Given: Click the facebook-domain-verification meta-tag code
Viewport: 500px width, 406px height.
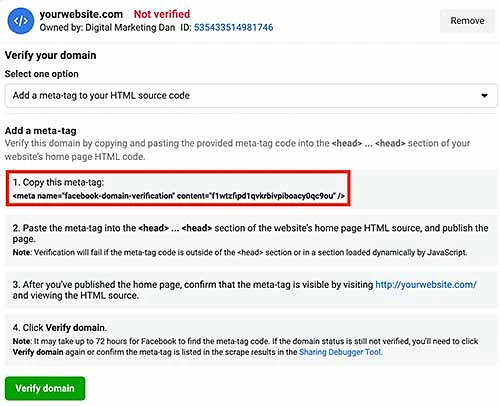Looking at the screenshot, I should coord(178,196).
